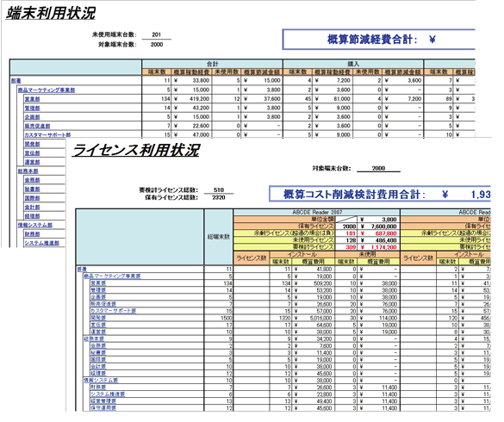Click 営業部 link in 端末利用状況 report
The width and height of the screenshot is (504, 422).
(x=33, y=99)
